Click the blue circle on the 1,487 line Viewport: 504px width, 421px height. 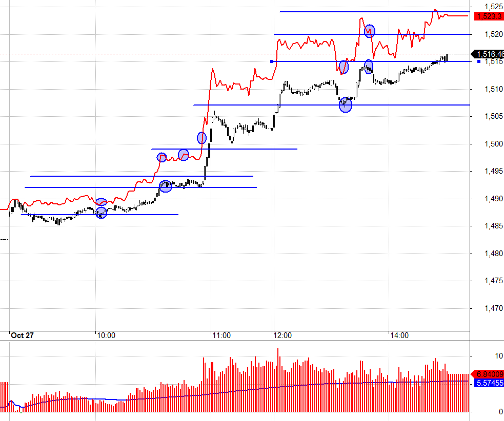click(x=102, y=213)
